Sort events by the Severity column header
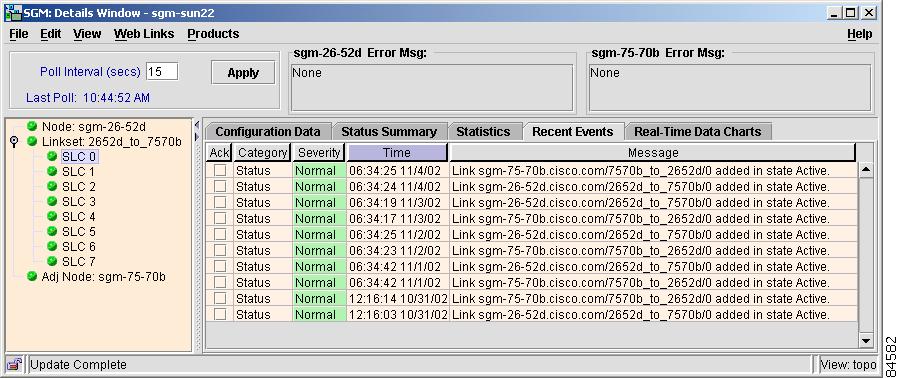900x378 pixels. [319, 153]
